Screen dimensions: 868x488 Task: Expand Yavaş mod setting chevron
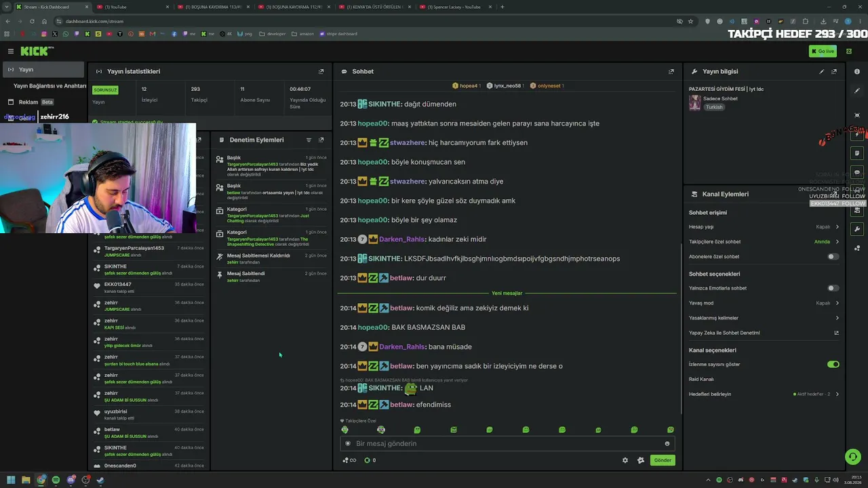837,303
